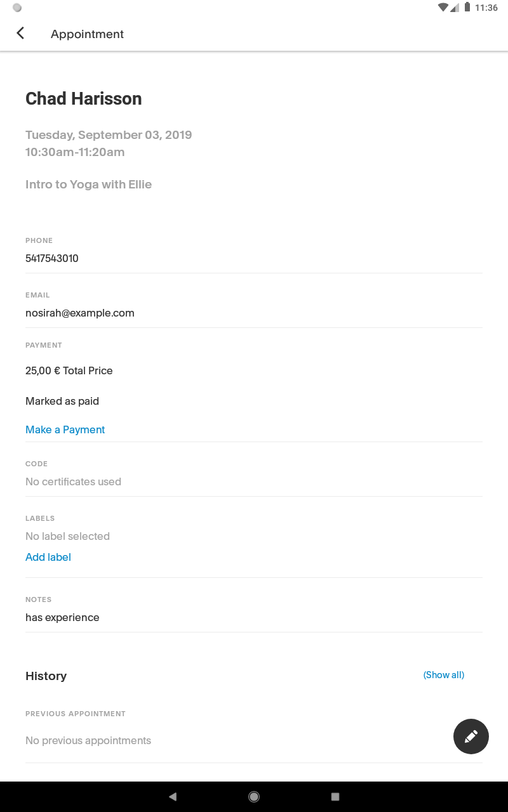Open the Make a Payment link
This screenshot has height=812, width=508.
coord(65,429)
